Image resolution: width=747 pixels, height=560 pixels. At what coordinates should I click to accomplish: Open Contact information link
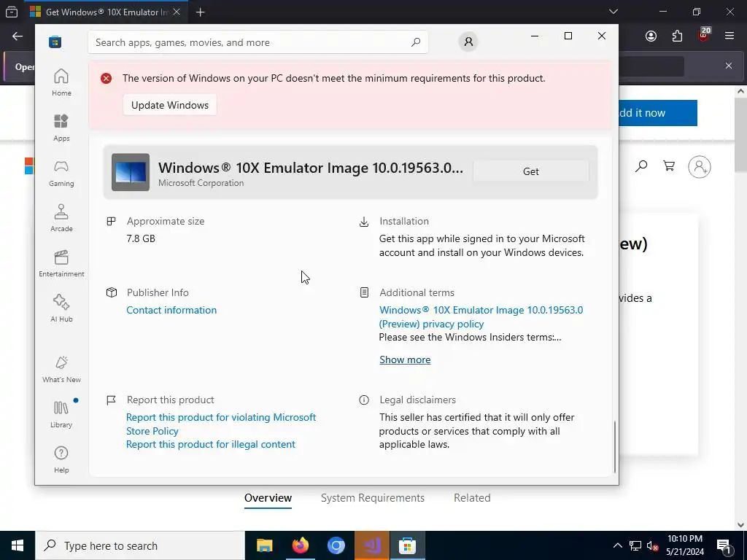pyautogui.click(x=171, y=310)
